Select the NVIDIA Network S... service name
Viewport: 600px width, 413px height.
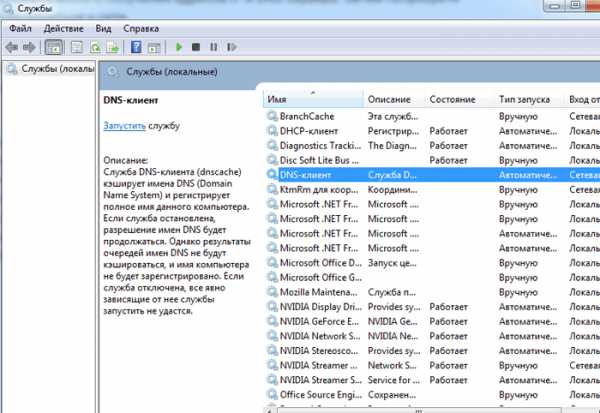[x=320, y=336]
